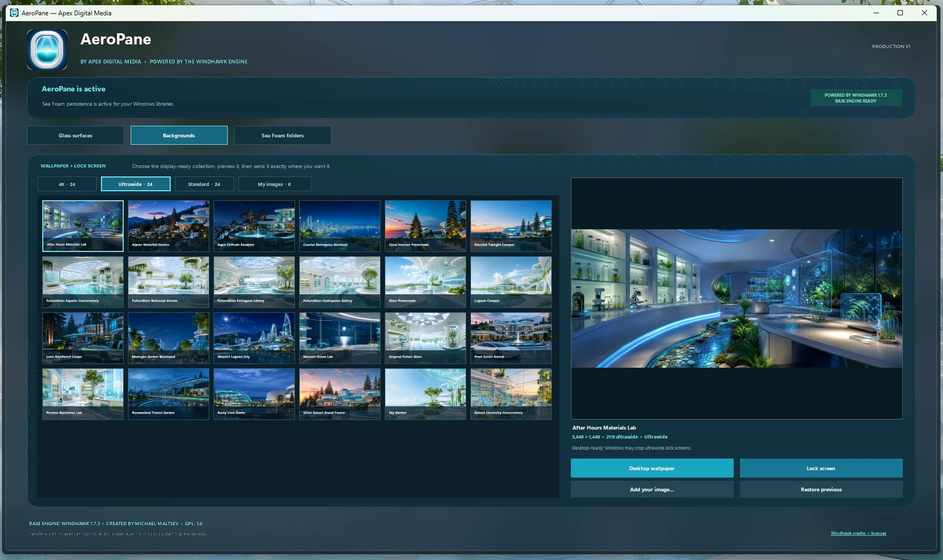Screen dimensions: 943x560
Task: Open the Windhawk credits + licenses link
Action: click(x=858, y=533)
